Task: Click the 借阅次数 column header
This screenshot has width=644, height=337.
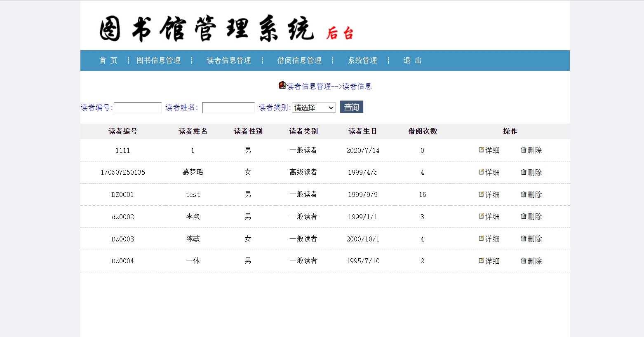Action: (423, 131)
